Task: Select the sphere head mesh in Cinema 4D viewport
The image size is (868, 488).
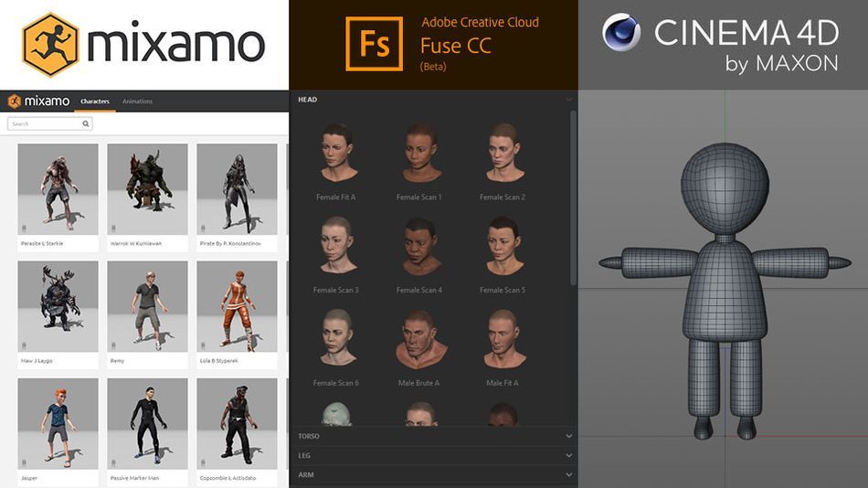Action: click(725, 187)
